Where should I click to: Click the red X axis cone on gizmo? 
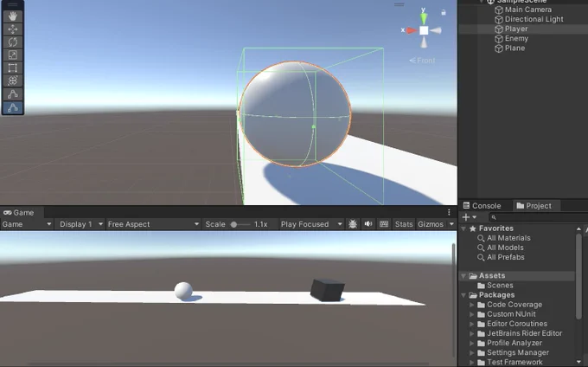tap(412, 30)
